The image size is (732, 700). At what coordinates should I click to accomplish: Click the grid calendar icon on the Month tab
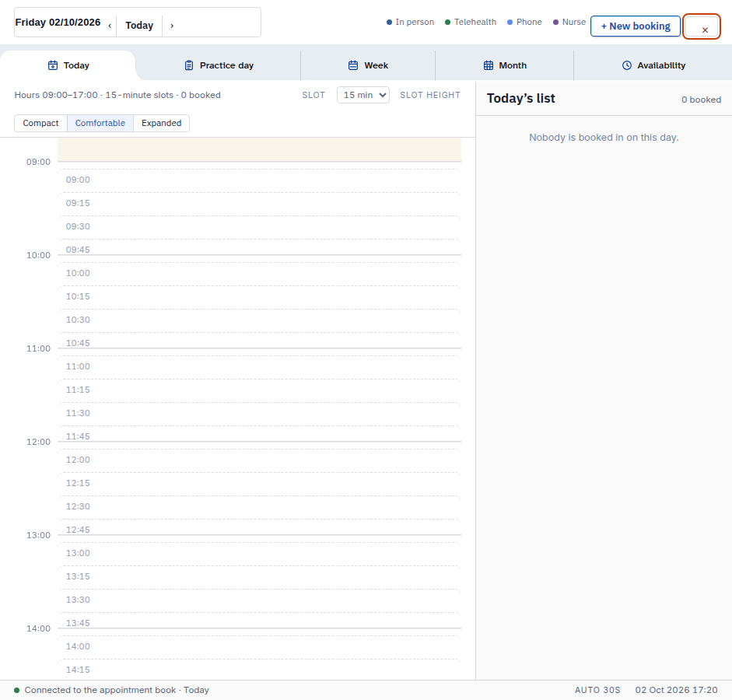point(489,65)
